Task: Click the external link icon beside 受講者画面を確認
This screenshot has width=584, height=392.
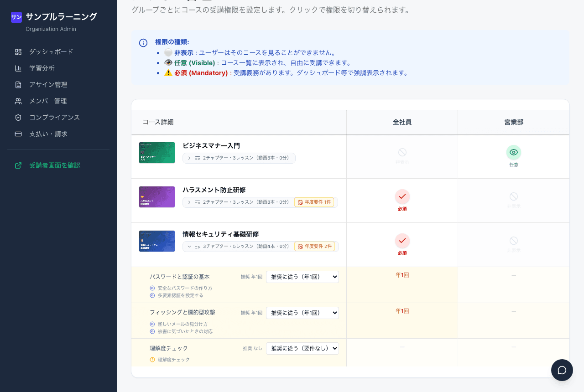Action: [x=18, y=165]
